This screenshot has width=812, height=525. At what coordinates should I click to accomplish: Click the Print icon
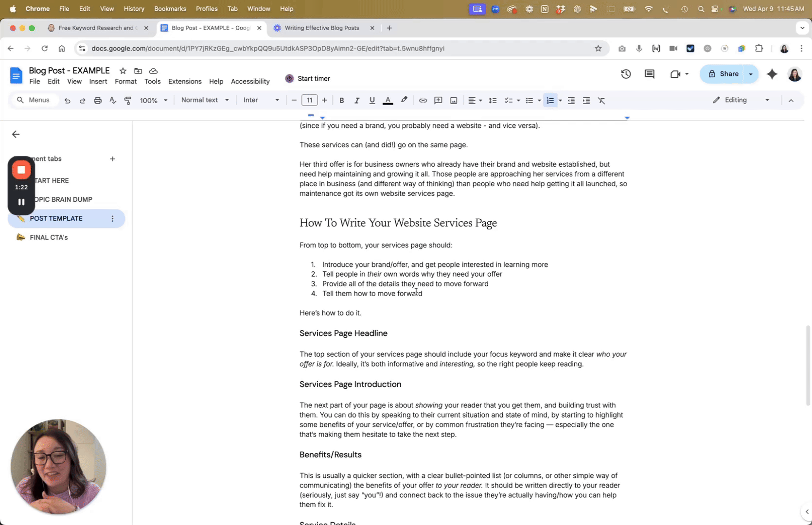pos(98,101)
